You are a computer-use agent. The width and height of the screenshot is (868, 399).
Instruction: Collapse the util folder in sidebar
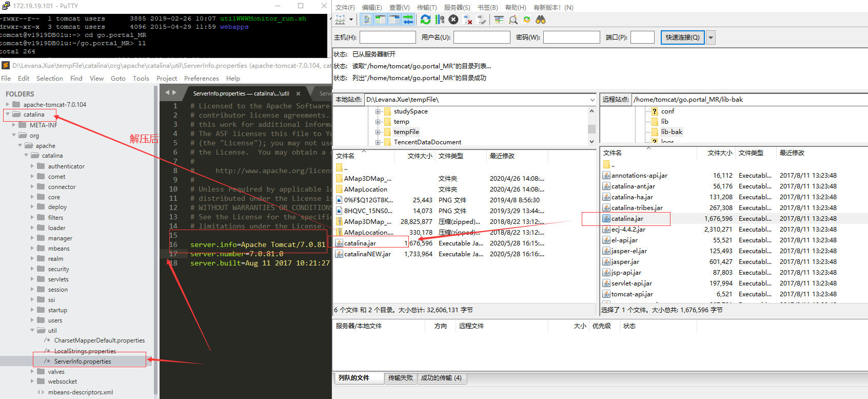click(32, 330)
